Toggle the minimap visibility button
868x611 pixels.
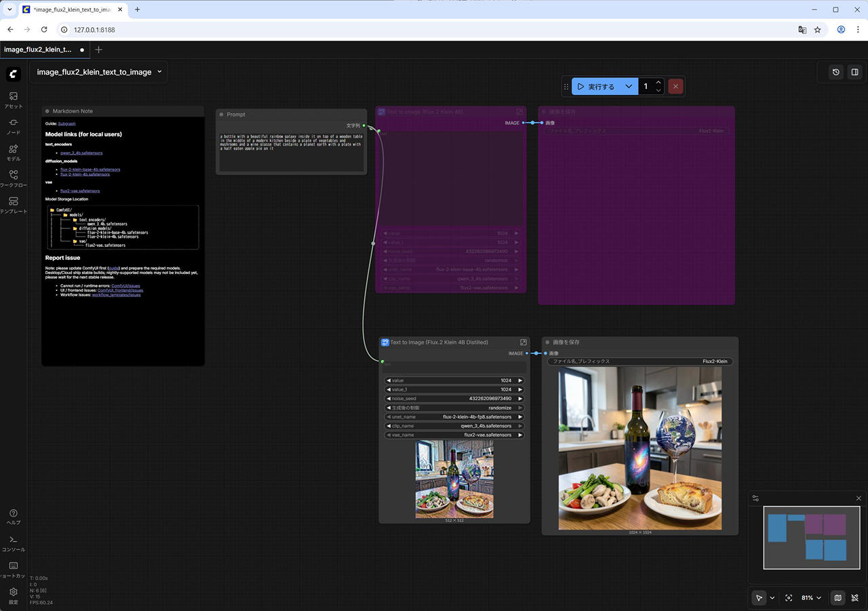point(837,598)
